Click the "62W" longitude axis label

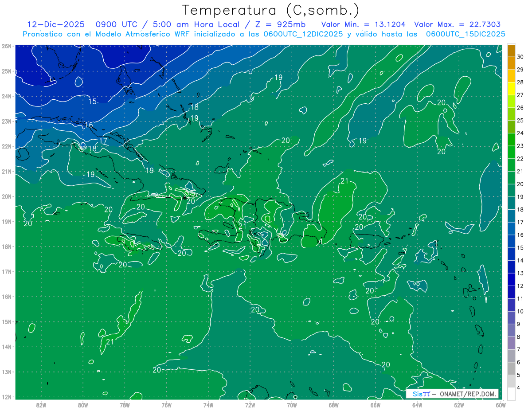pyautogui.click(x=459, y=405)
